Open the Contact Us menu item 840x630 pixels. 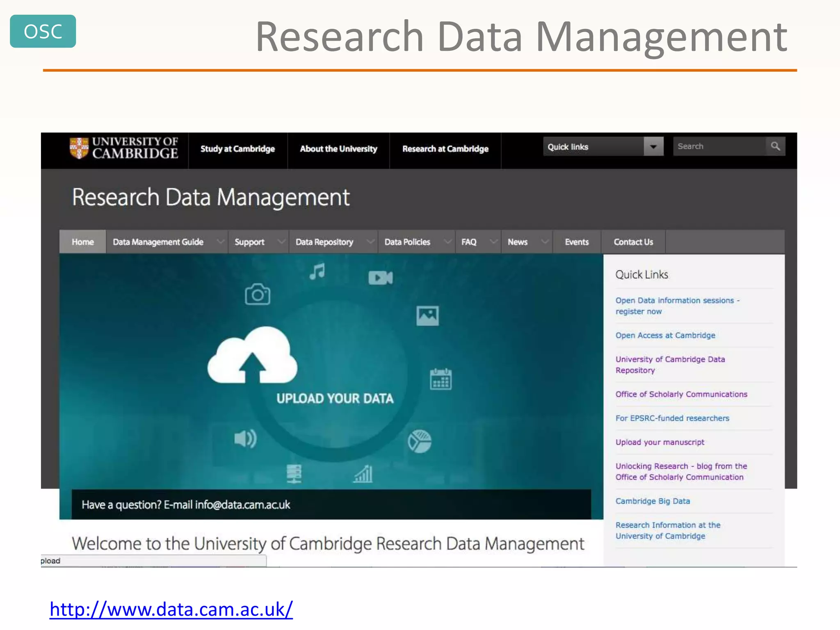coord(633,242)
